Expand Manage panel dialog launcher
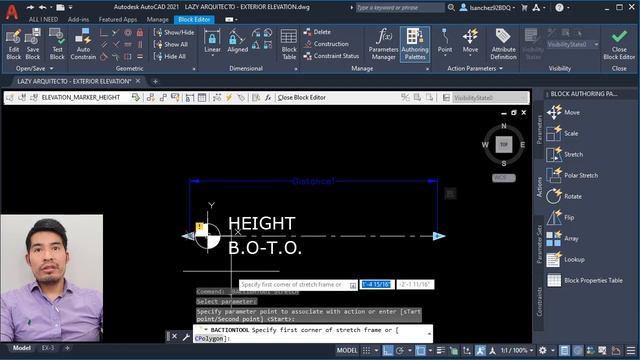The image size is (640, 360). (427, 69)
